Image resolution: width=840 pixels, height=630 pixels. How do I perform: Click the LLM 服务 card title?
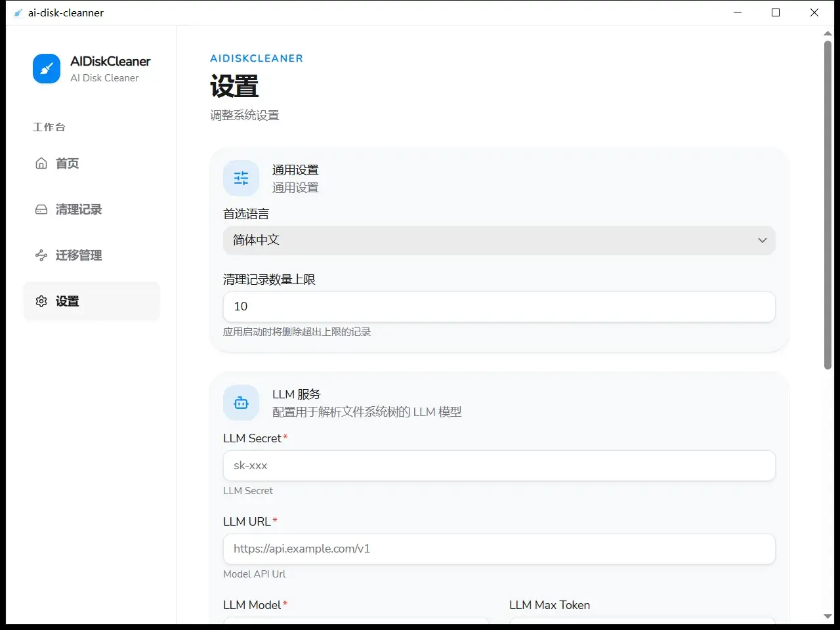297,394
